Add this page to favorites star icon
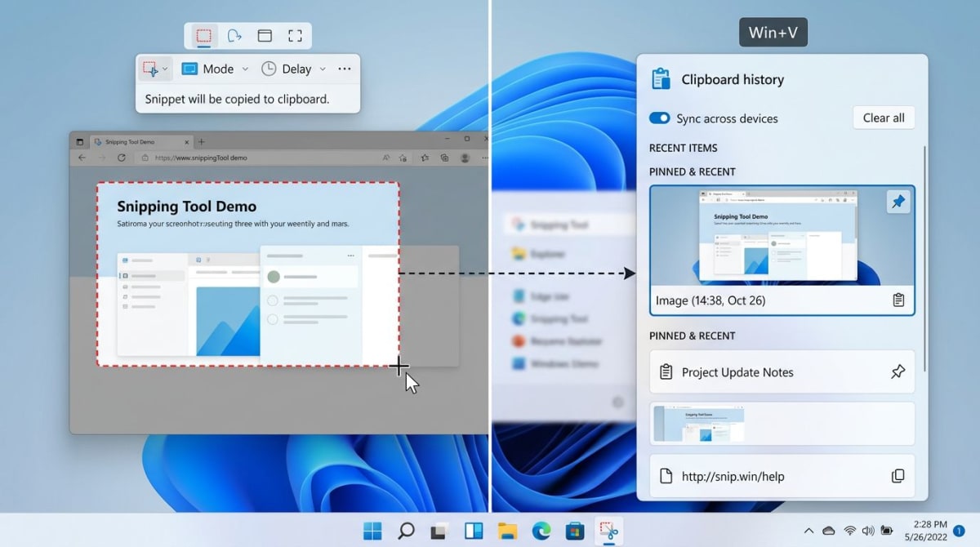Screen dimensions: 980x547 pyautogui.click(x=403, y=158)
